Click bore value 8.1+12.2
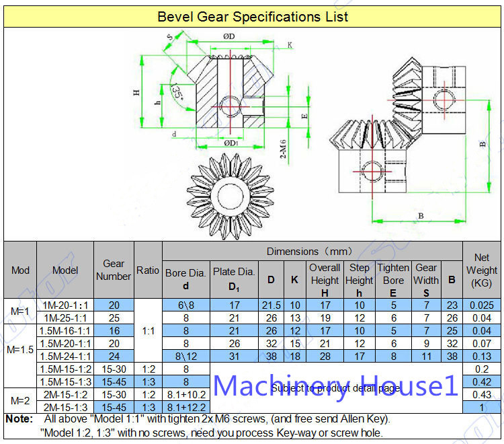The image size is (504, 444). coord(185,407)
